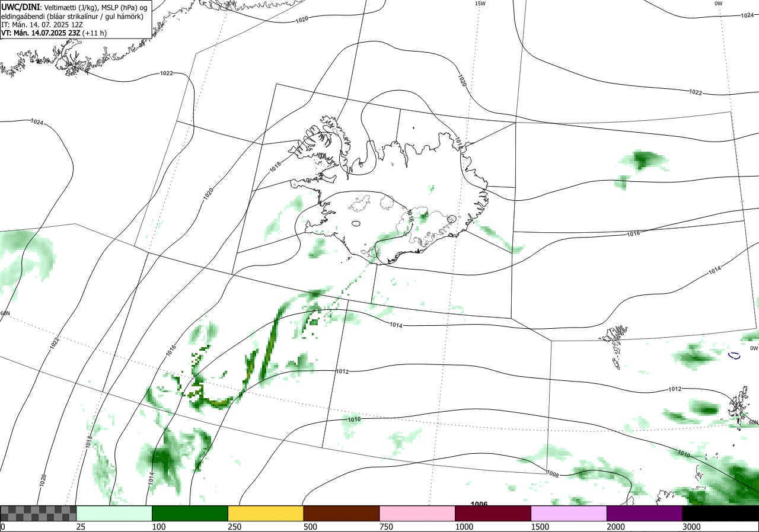
Task: Select the black above-3000 legend swatch
Action: (x=720, y=513)
